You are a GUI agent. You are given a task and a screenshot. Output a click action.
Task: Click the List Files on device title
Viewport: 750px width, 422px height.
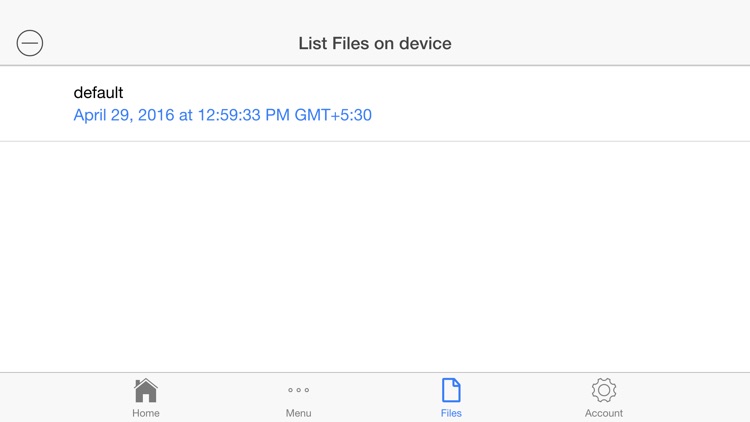(x=375, y=43)
